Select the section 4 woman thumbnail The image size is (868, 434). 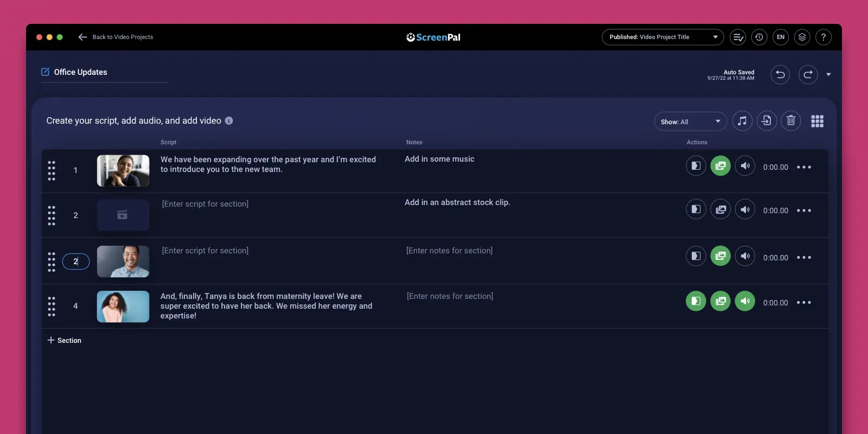coord(123,307)
